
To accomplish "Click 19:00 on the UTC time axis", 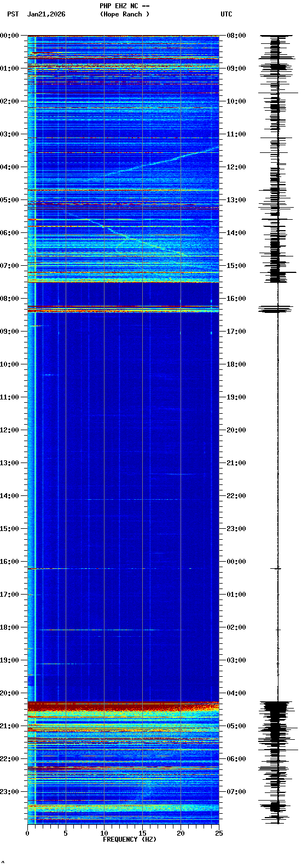I will [236, 397].
